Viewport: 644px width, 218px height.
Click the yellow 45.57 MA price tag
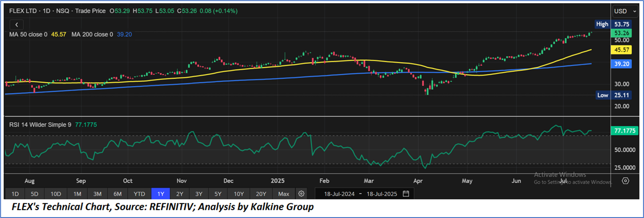click(x=621, y=50)
